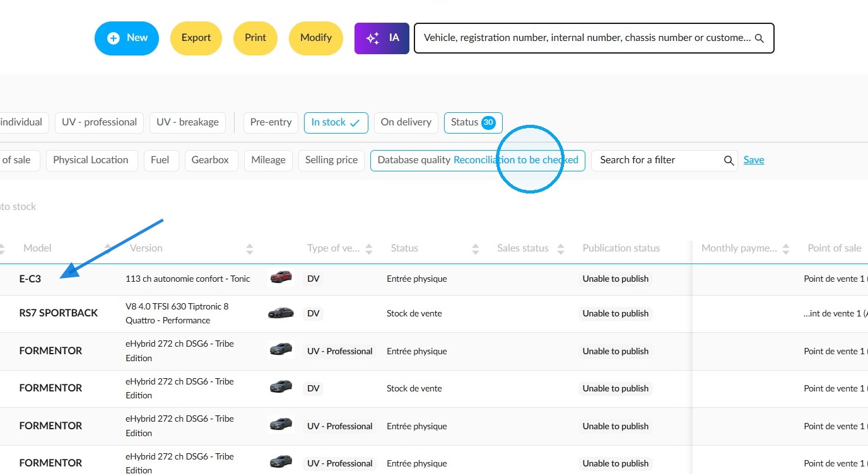
Task: Sort by Sales status column arrows
Action: tap(561, 248)
